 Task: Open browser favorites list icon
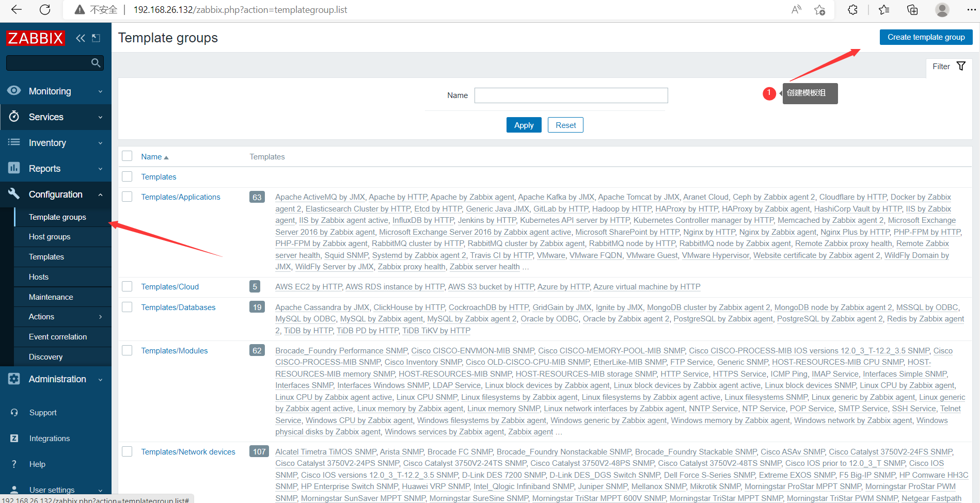(x=884, y=10)
